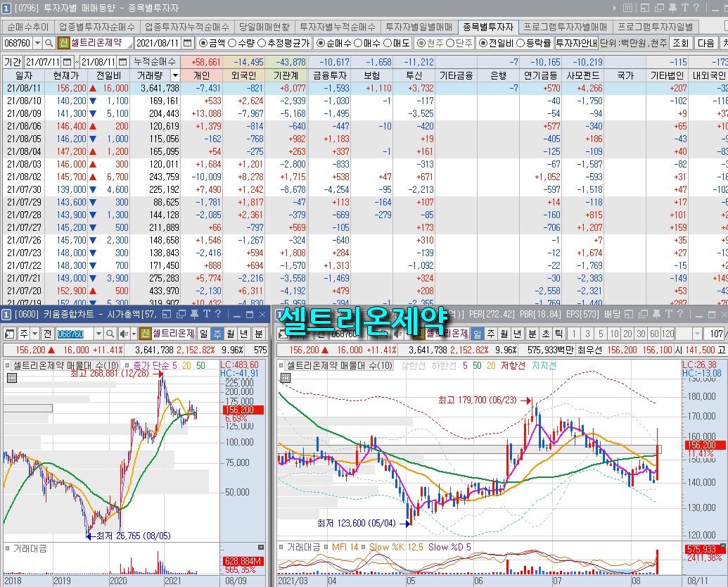Click the memo icon in top title bar
Screen dimensions: 728x587
627,8
